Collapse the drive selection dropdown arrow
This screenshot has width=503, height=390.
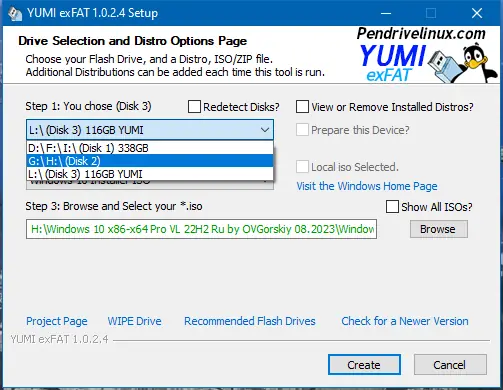click(x=265, y=130)
